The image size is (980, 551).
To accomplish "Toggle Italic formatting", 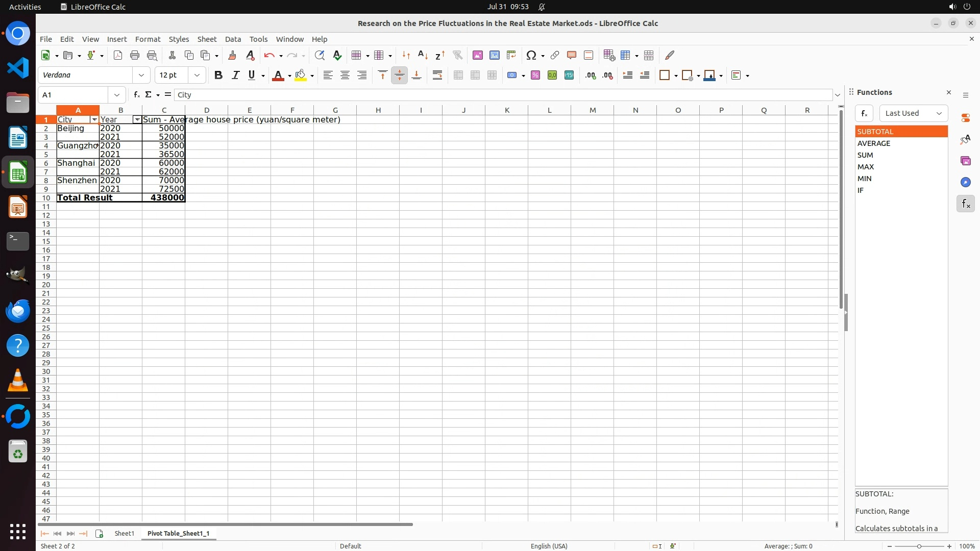I will click(x=235, y=76).
